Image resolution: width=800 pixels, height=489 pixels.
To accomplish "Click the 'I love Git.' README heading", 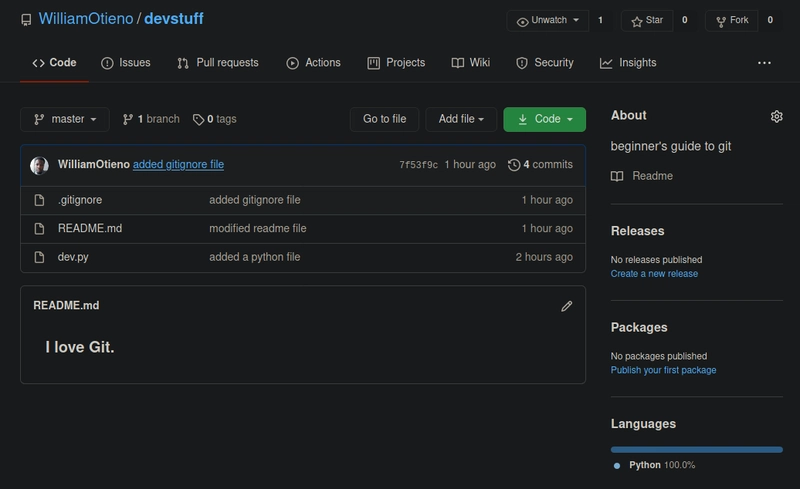I will [80, 348].
